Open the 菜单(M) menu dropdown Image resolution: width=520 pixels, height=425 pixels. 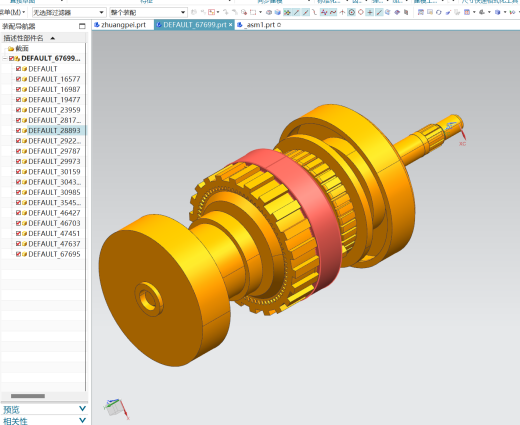tap(12, 13)
